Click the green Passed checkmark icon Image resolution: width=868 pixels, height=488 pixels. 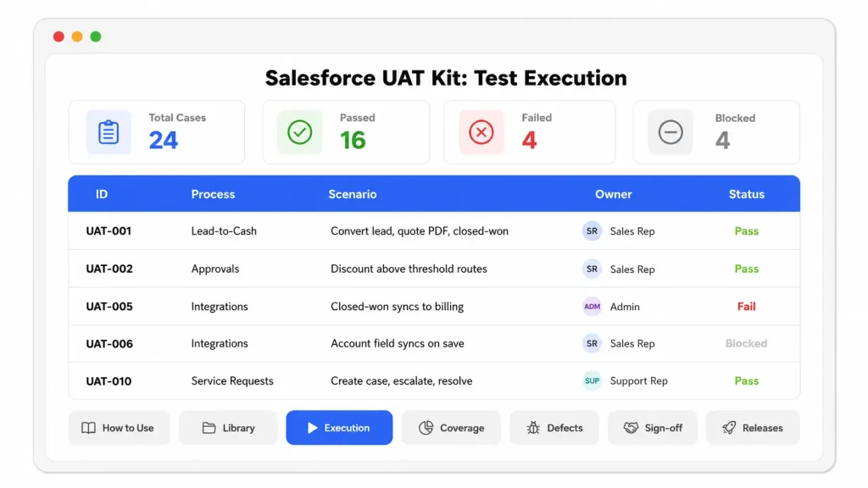click(x=299, y=132)
